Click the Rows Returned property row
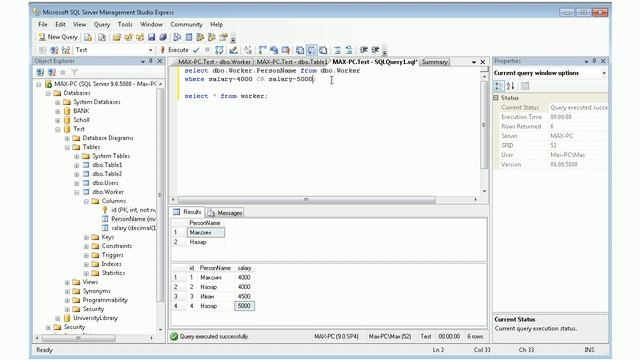 (551, 127)
